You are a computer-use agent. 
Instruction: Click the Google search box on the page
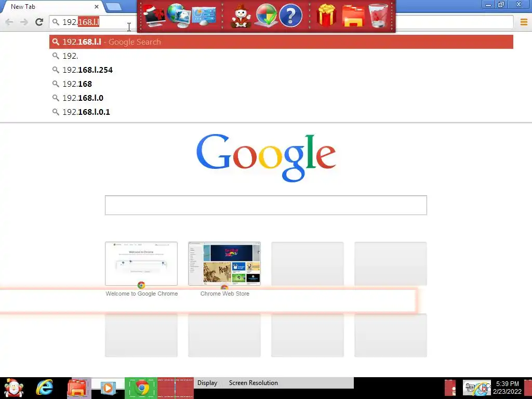click(265, 205)
